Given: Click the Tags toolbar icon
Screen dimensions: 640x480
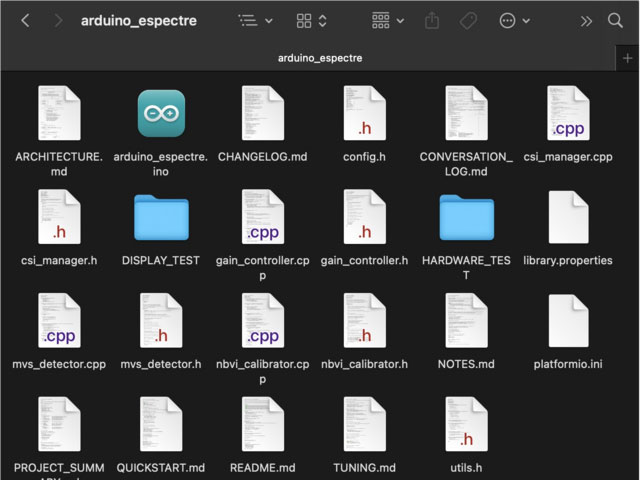Looking at the screenshot, I should tap(468, 20).
